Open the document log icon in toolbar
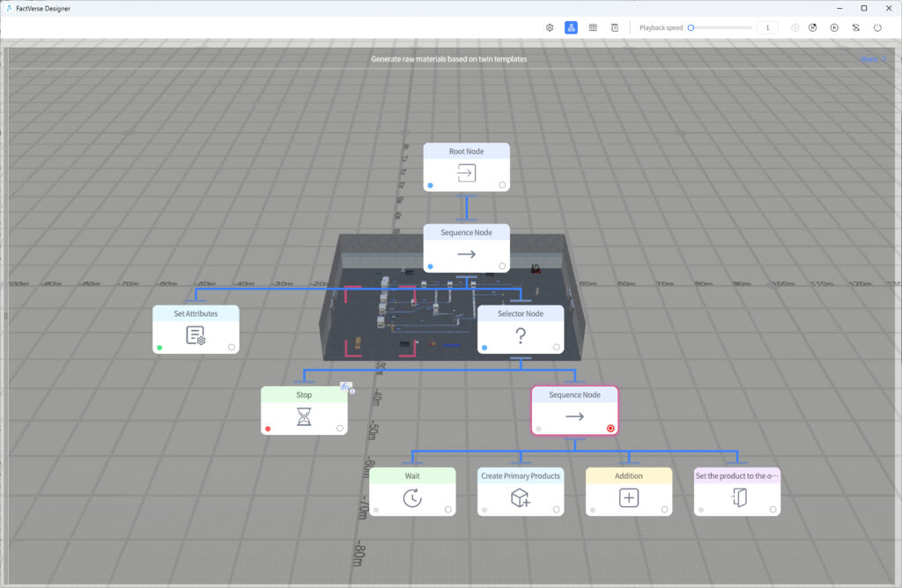This screenshot has width=902, height=588. 614,27
